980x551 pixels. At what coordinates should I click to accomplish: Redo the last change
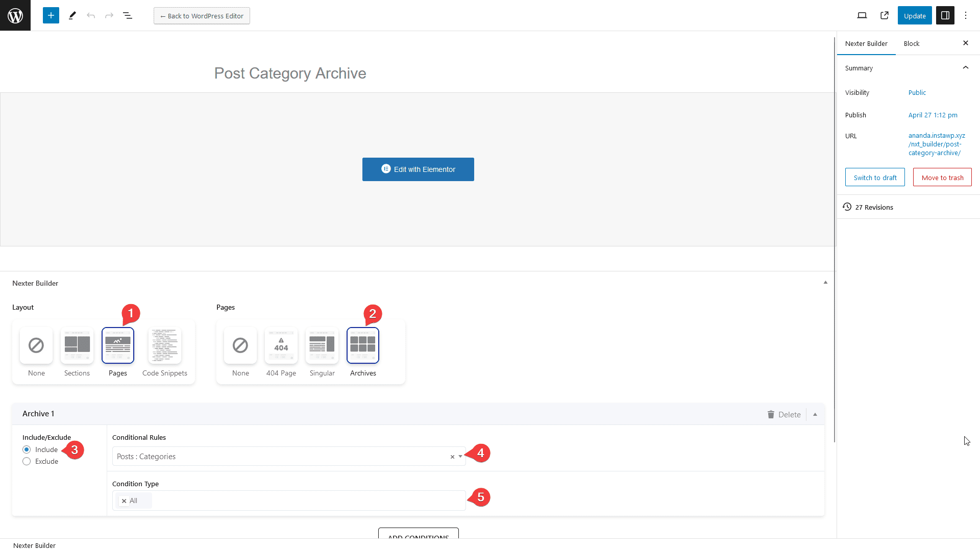click(x=109, y=15)
